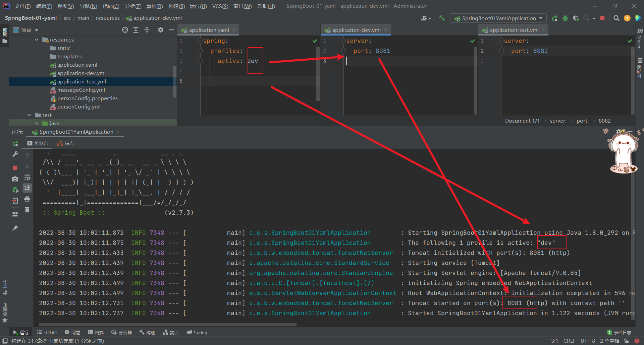Viewport: 644px width, 345px height.
Task: Fold server block in application-dev.yml
Action: [343, 41]
